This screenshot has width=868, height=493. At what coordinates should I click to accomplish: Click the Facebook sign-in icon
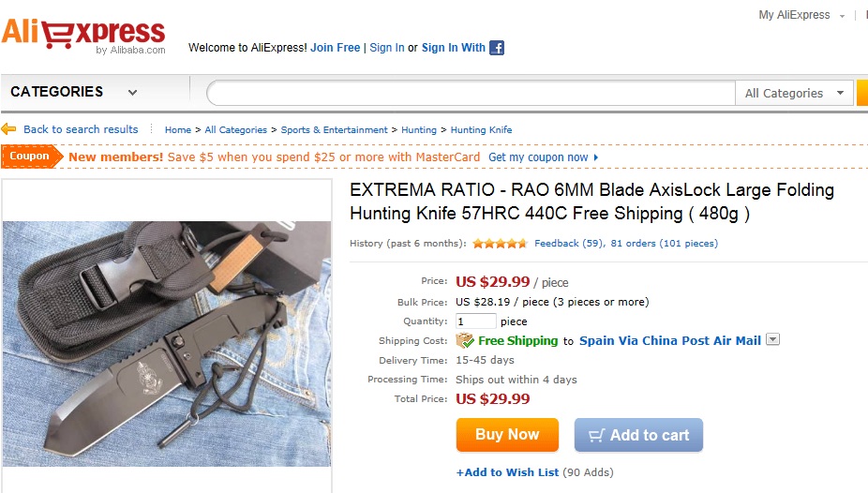497,48
